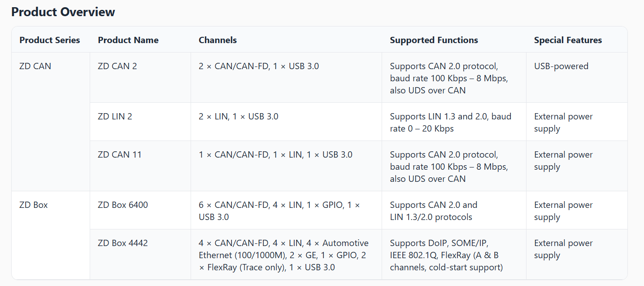The width and height of the screenshot is (644, 286).
Task: Click the Product Name column header
Action: pyautogui.click(x=128, y=40)
